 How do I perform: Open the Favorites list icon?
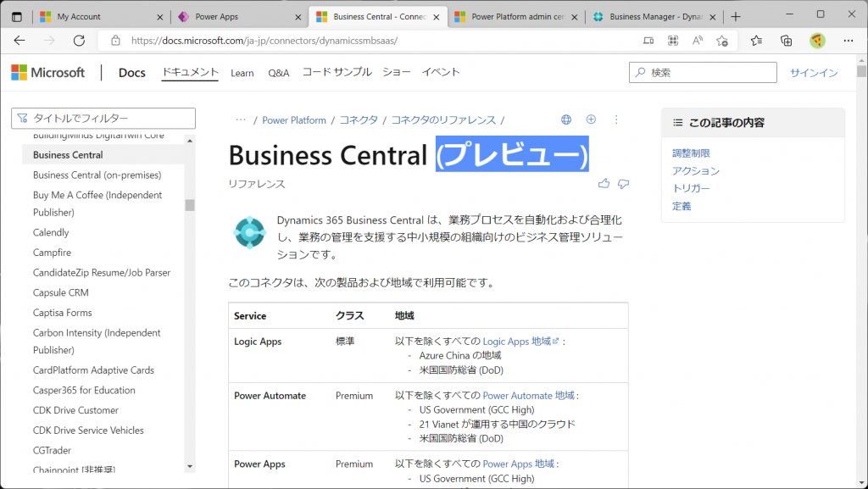pos(756,41)
